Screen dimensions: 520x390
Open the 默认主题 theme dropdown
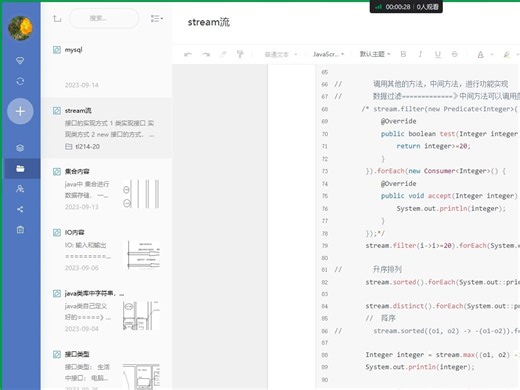pyautogui.click(x=375, y=54)
